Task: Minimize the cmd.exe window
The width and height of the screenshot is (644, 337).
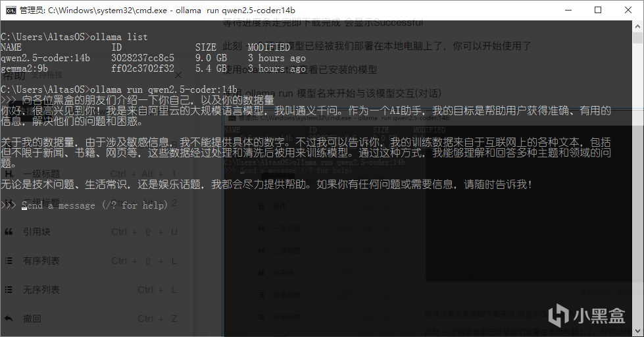Action: [x=568, y=10]
